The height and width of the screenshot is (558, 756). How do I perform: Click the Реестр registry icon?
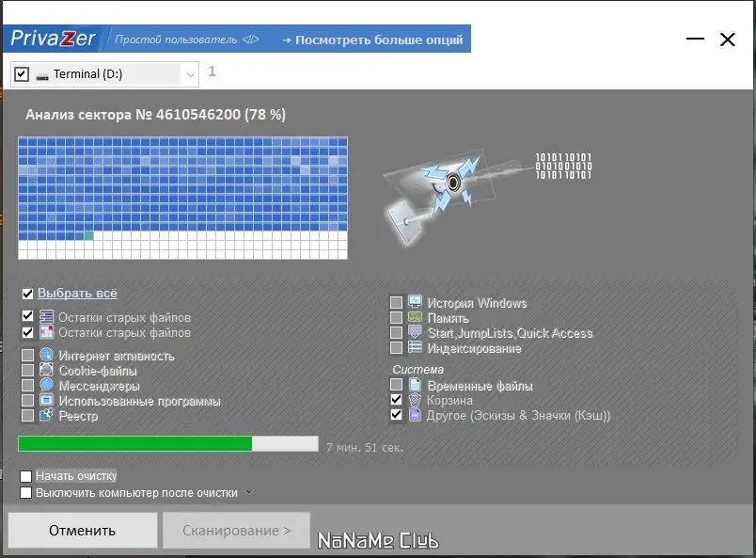tap(46, 415)
